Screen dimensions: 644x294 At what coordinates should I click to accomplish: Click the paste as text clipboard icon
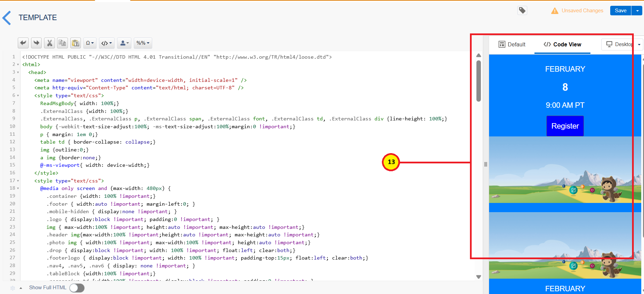75,43
